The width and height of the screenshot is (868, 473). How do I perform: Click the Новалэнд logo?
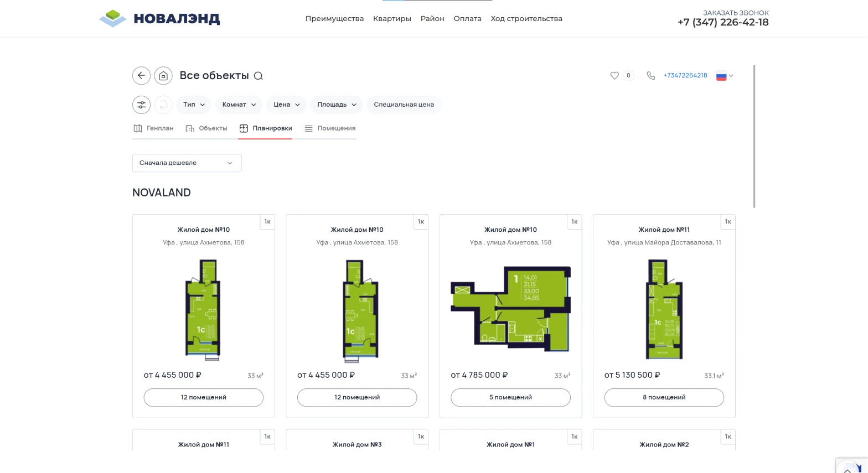pos(159,18)
